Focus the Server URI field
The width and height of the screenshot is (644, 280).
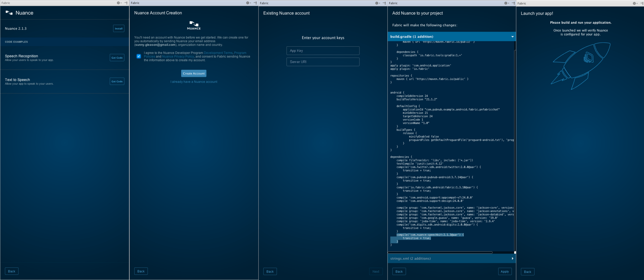click(x=323, y=62)
